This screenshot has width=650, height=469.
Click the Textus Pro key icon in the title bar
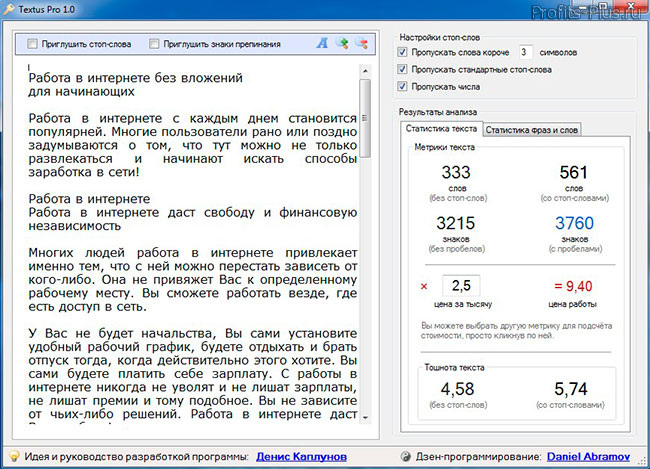click(x=8, y=9)
